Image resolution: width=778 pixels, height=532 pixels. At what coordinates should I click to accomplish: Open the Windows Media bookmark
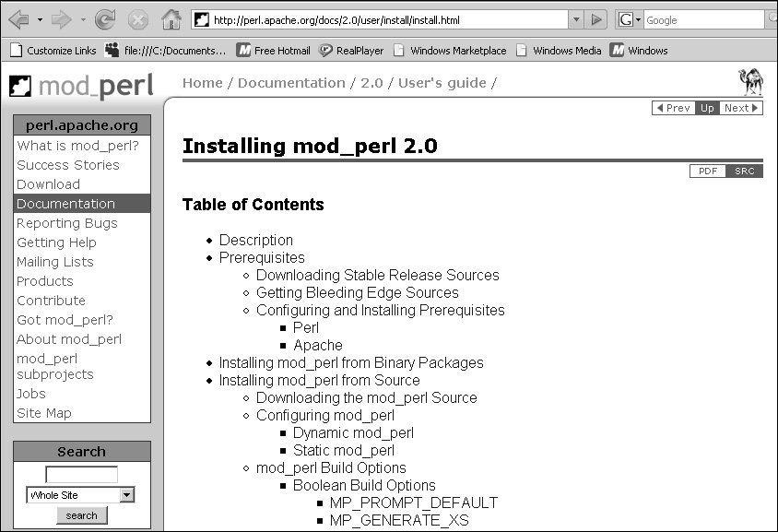click(x=559, y=51)
